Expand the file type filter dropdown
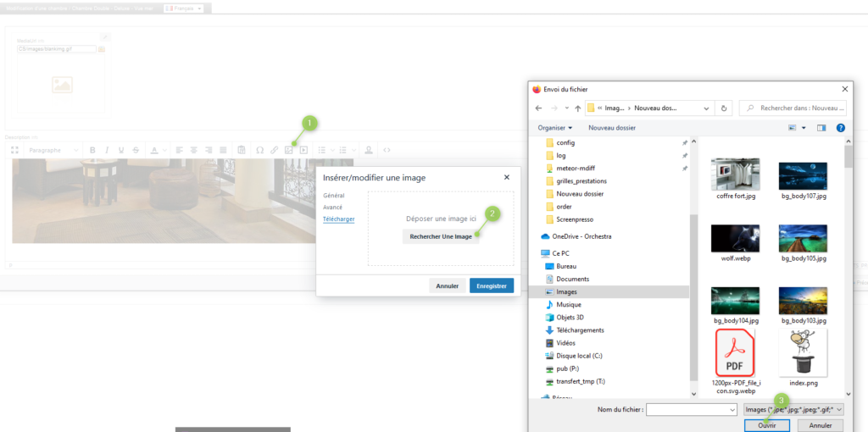This screenshot has width=868, height=432. coord(793,409)
